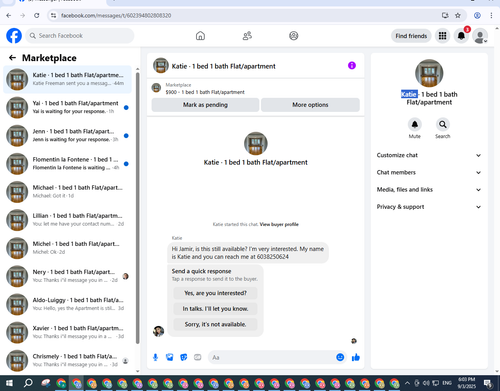Image resolution: width=500 pixels, height=391 pixels.
Task: Open purple conversation information icon
Action: tap(352, 66)
